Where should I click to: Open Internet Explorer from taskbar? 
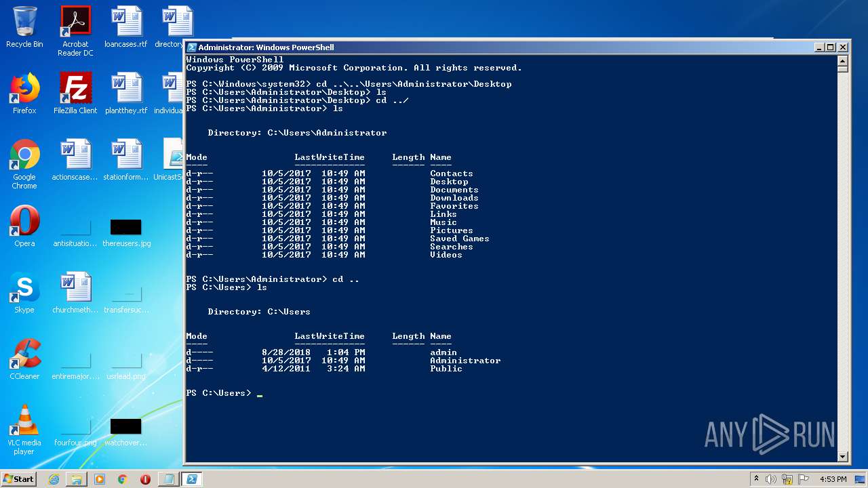54,479
